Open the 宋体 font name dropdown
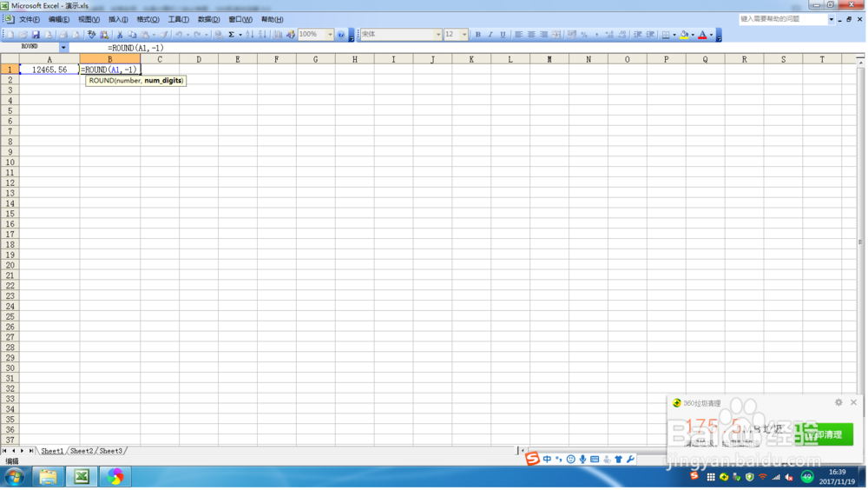This screenshot has width=868, height=490. tap(438, 35)
